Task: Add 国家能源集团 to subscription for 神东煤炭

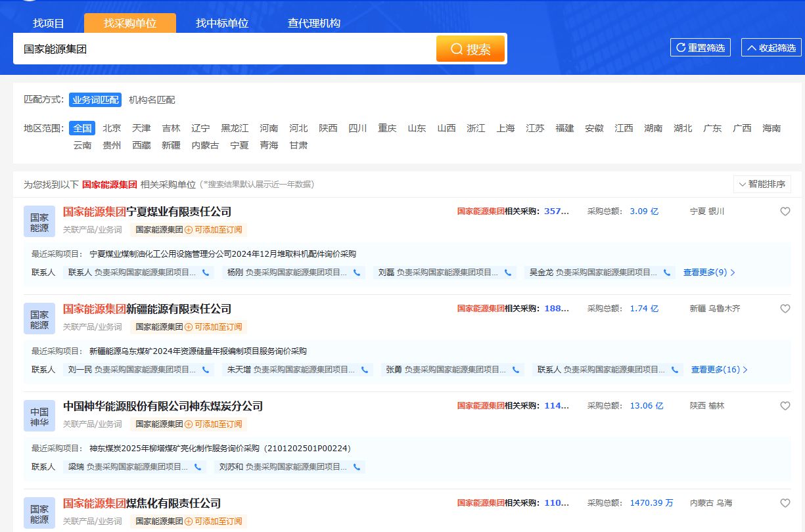Action: coord(214,424)
